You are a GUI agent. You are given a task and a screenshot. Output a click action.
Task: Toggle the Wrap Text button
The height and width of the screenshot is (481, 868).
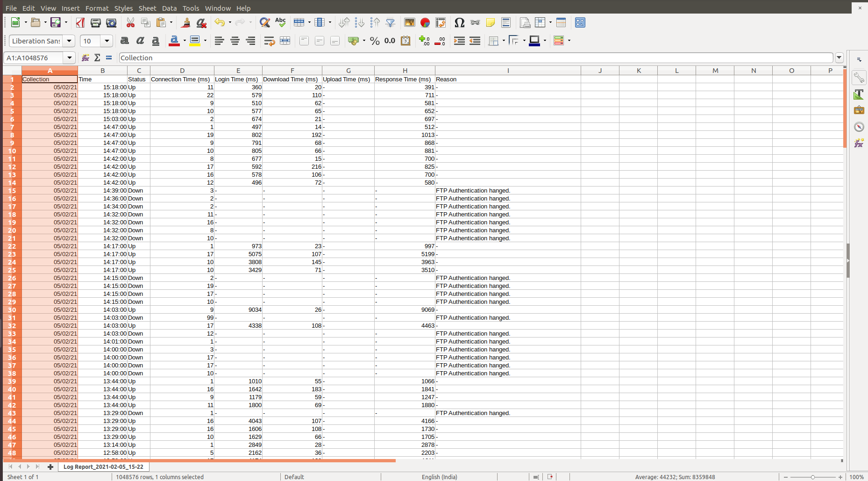point(269,41)
